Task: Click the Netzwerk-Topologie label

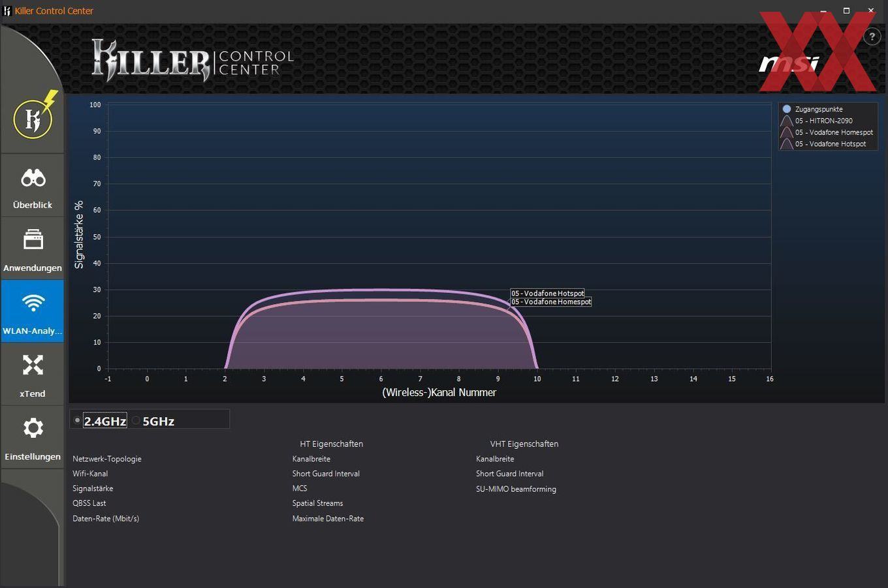Action: click(107, 459)
